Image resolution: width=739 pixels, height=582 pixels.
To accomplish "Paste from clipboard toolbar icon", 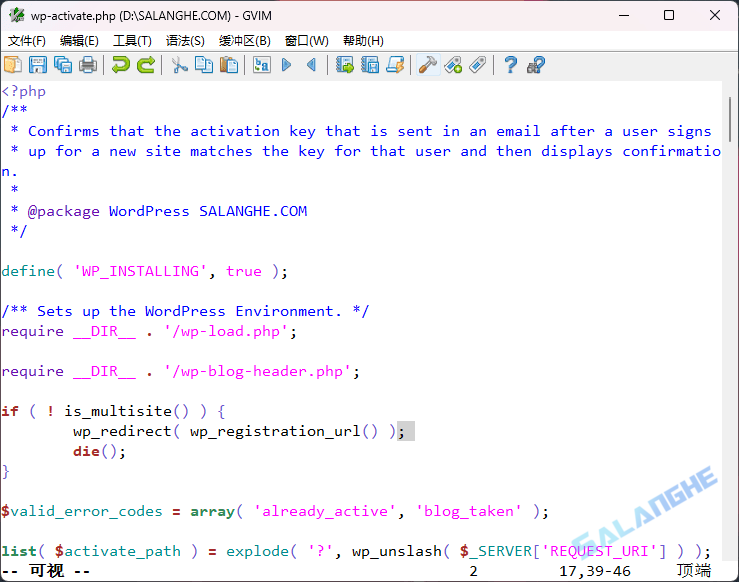I will click(x=229, y=65).
